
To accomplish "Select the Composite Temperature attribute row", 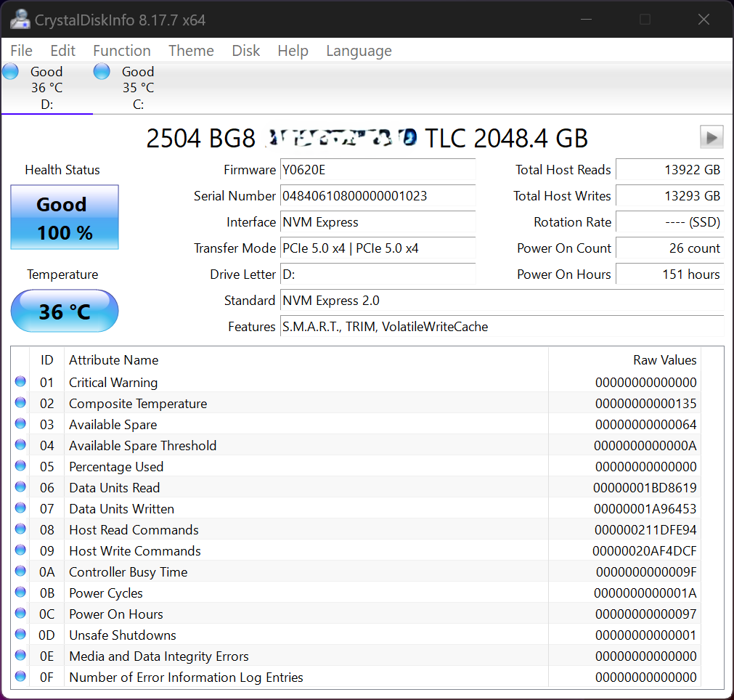I will (138, 404).
